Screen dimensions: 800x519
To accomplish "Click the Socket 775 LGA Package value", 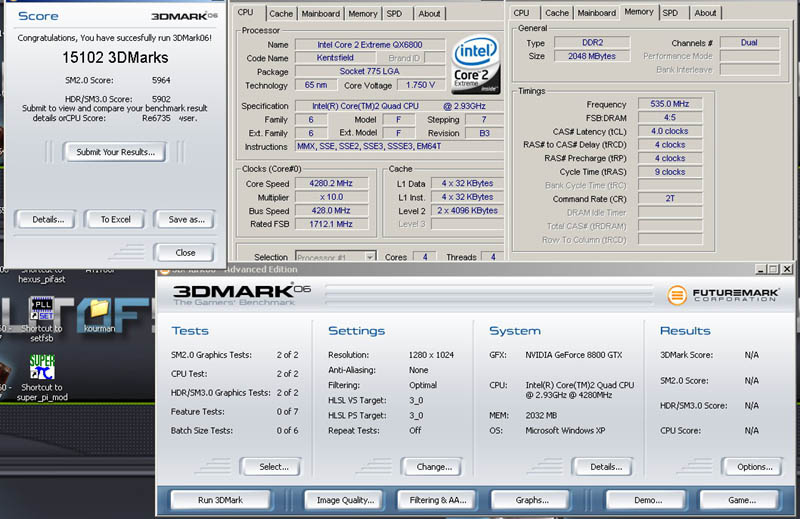I will pyautogui.click(x=369, y=71).
